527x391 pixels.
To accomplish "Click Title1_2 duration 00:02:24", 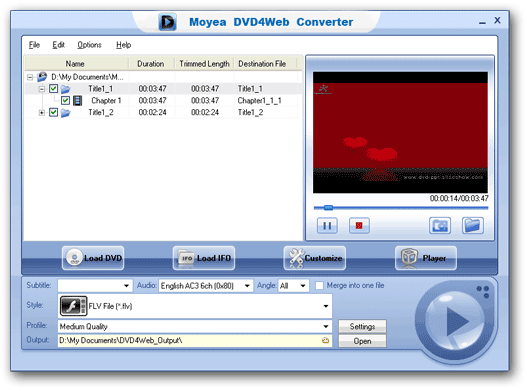I will (152, 113).
